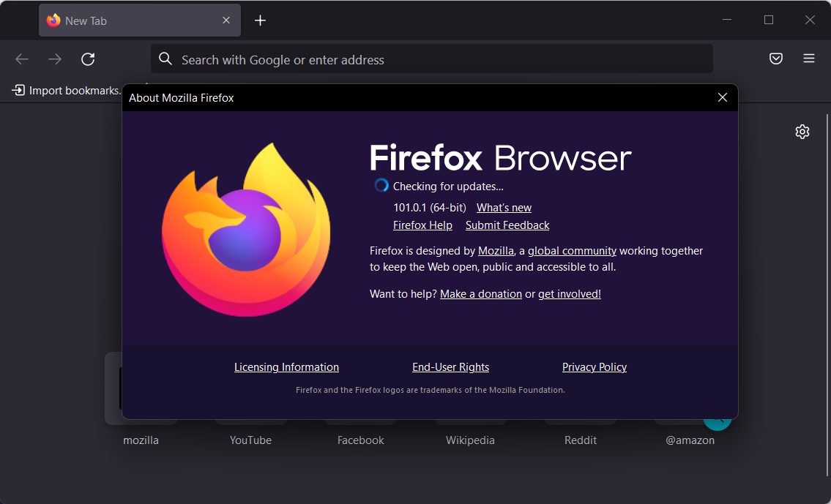Maximize the Firefox window

(x=769, y=20)
